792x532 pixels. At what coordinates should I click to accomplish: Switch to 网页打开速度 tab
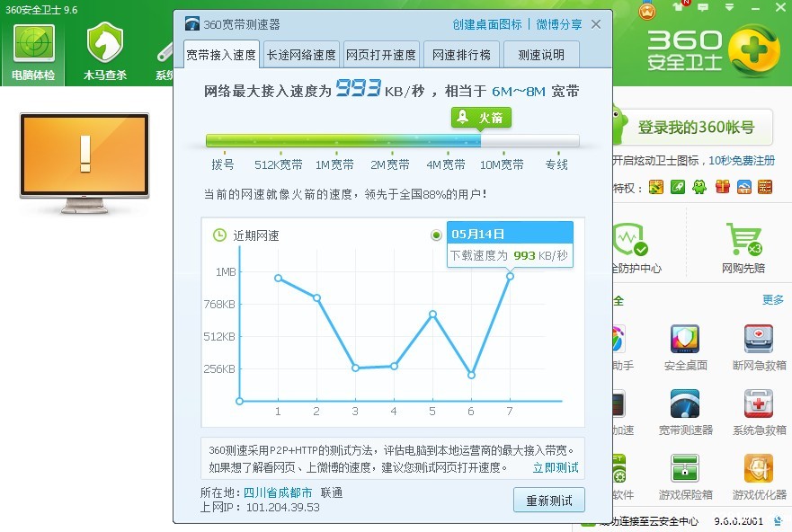tap(381, 55)
